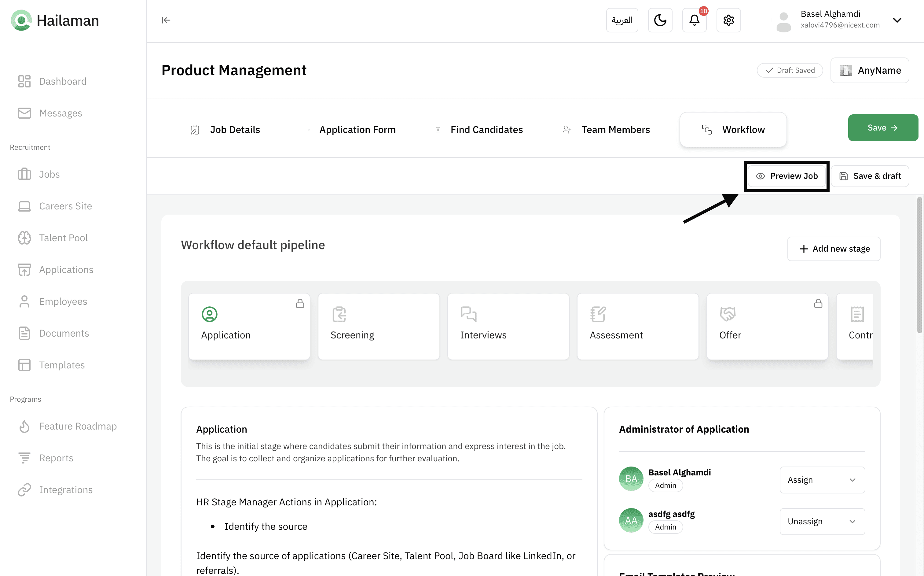924x576 pixels.
Task: Open Assign dropdown for Basel Alghamdi
Action: (x=822, y=480)
